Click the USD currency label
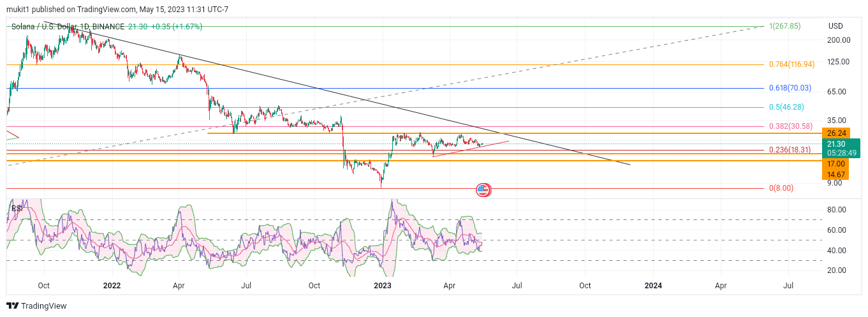This screenshot has width=868, height=317. 835,26
